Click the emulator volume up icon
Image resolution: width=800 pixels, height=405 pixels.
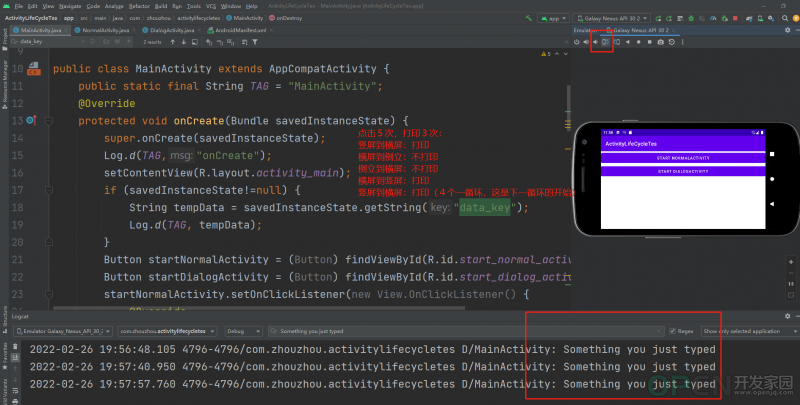586,42
